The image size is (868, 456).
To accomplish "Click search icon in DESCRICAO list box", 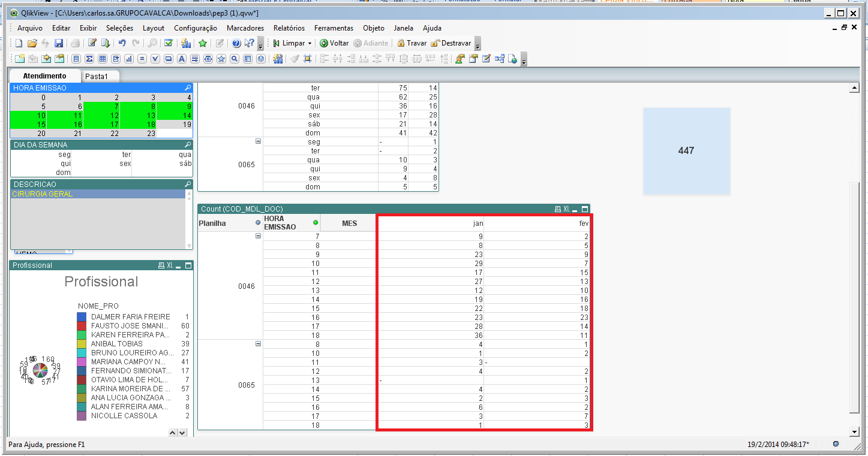I will click(188, 184).
